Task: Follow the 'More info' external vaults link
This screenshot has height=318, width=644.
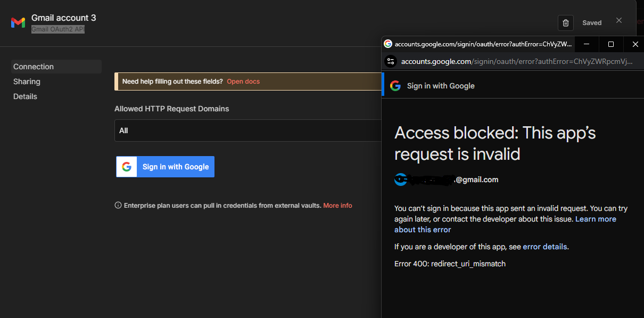Action: [x=337, y=206]
